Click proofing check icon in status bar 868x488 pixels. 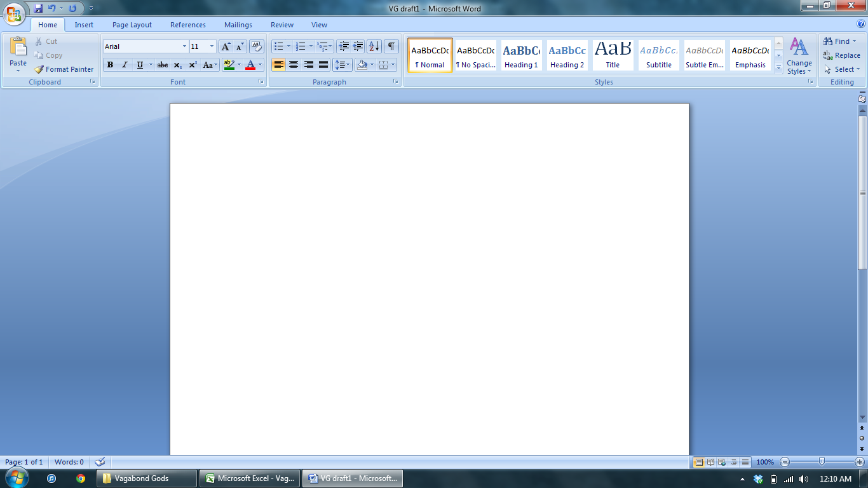pyautogui.click(x=100, y=462)
